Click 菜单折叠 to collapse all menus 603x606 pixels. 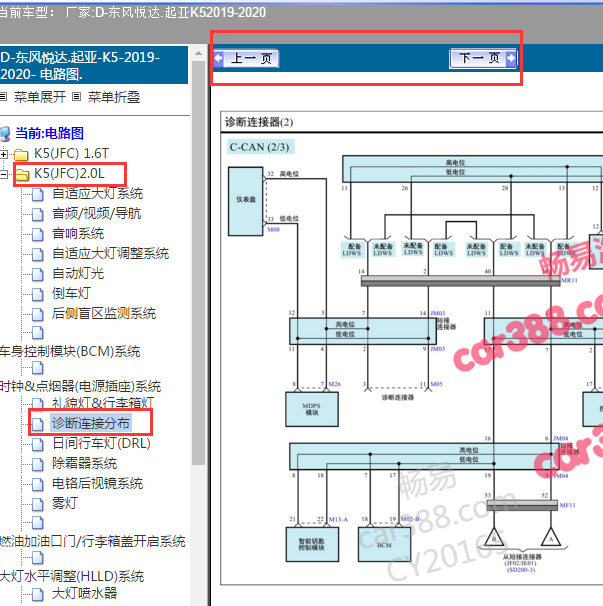coord(114,97)
